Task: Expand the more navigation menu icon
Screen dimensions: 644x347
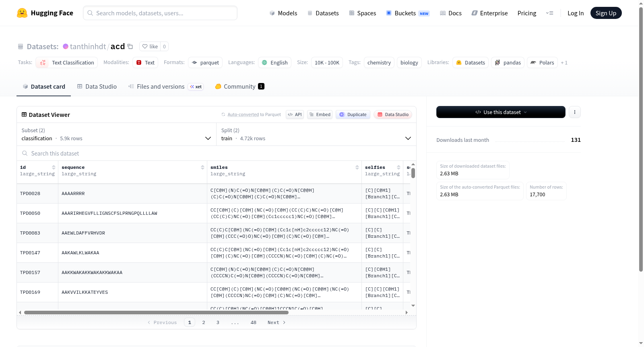Action: point(549,13)
